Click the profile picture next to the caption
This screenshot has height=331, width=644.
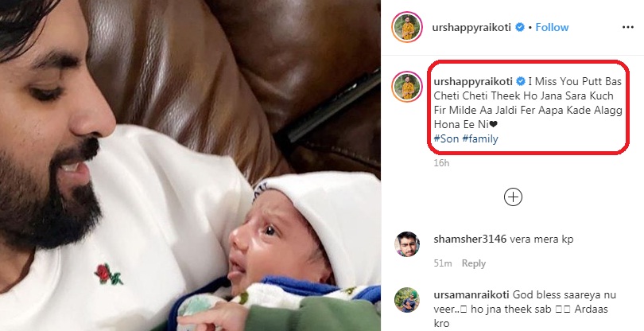(406, 85)
